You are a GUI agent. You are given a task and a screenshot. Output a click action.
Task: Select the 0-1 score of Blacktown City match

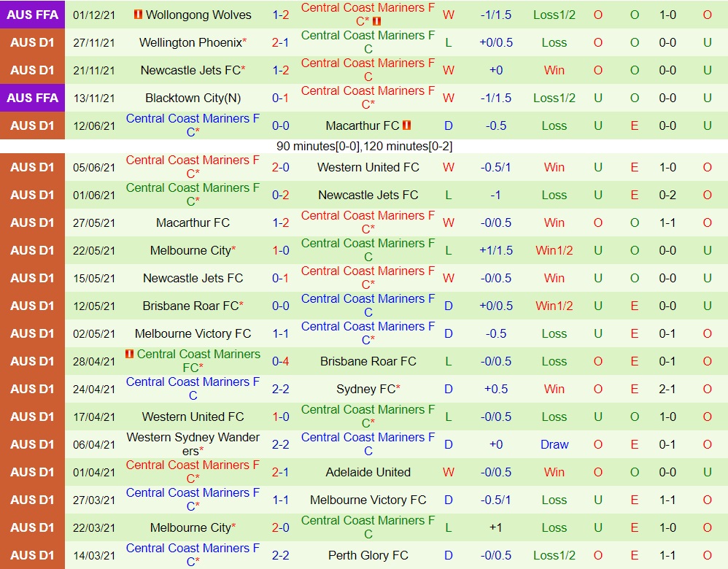[x=280, y=98]
